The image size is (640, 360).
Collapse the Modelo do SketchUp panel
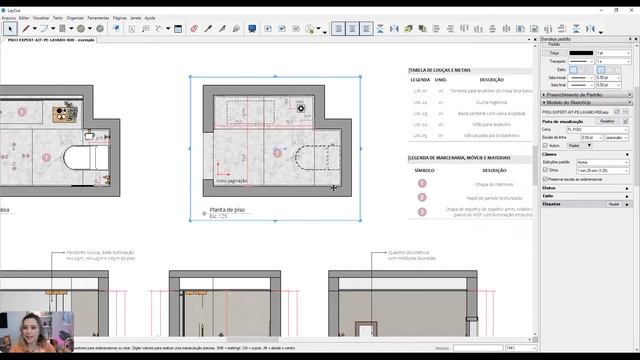(587, 102)
